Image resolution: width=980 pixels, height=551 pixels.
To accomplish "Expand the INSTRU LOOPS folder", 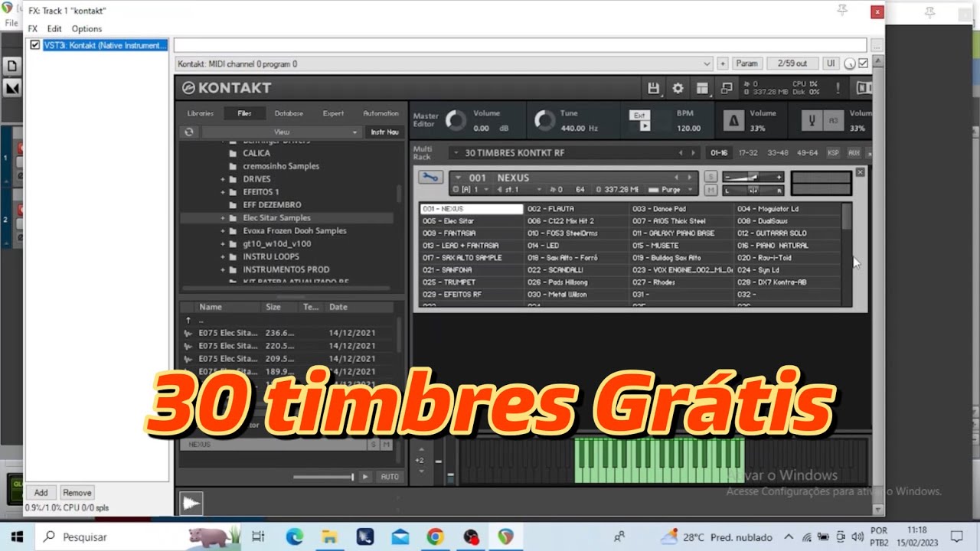I will point(223,257).
